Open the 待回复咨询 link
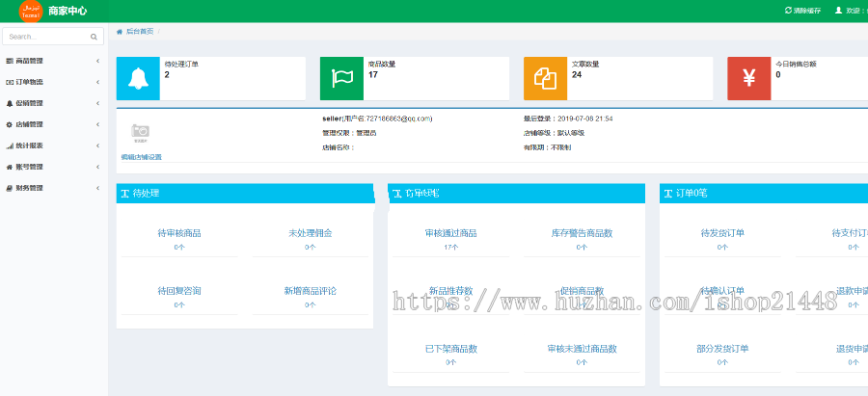 pyautogui.click(x=179, y=291)
